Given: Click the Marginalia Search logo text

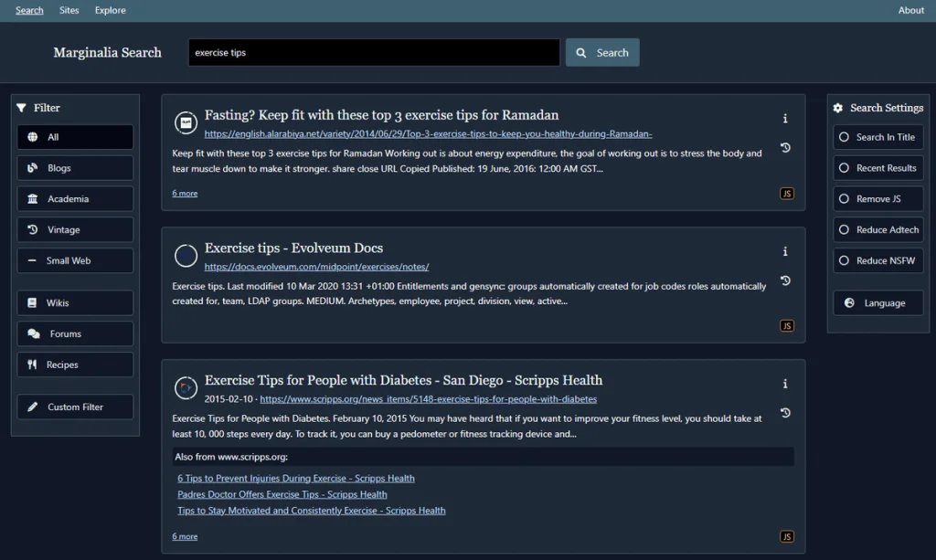Looking at the screenshot, I should (x=108, y=52).
